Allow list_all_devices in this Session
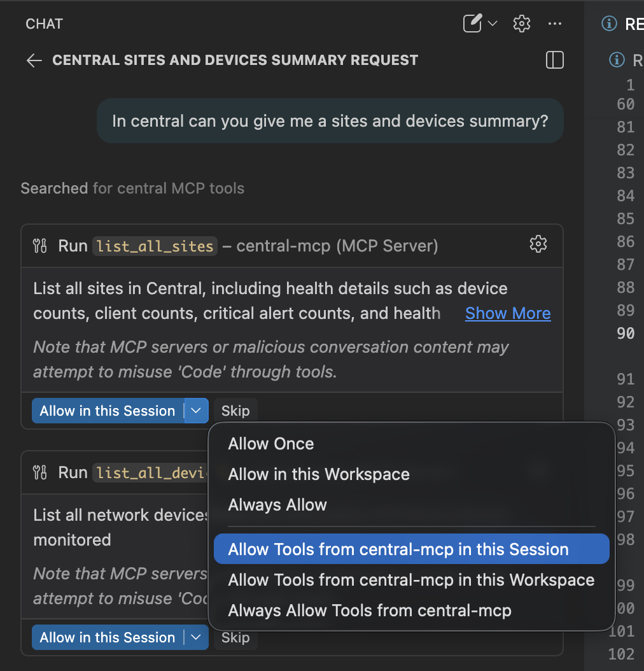 [x=108, y=637]
